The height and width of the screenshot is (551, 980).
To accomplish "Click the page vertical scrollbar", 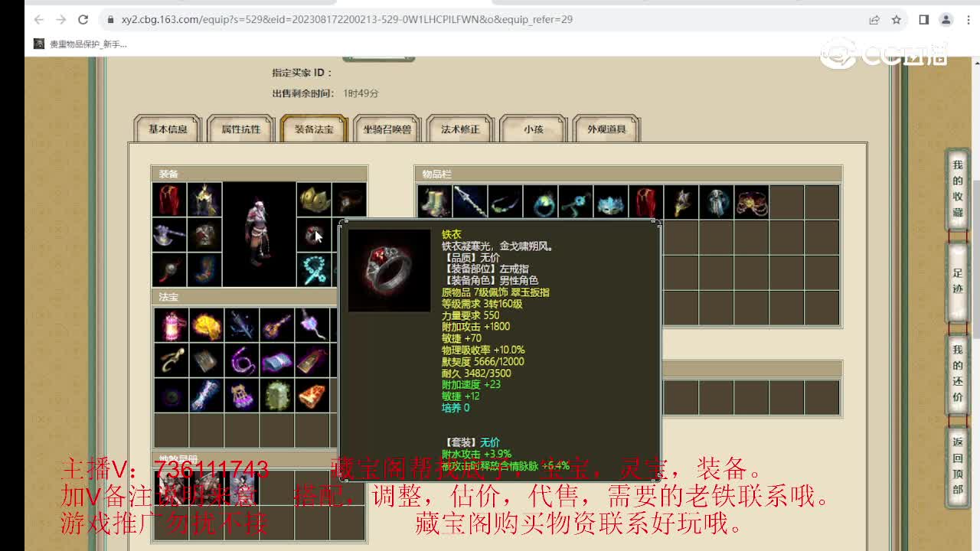I will click(x=975, y=260).
